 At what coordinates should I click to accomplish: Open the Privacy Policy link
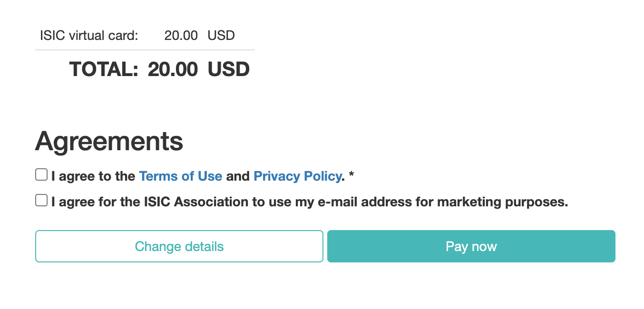click(297, 176)
